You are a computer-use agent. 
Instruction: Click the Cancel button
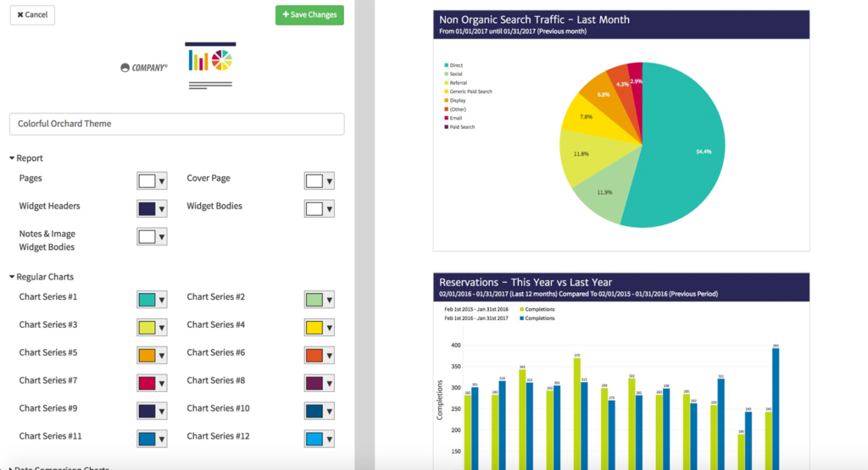coord(32,15)
